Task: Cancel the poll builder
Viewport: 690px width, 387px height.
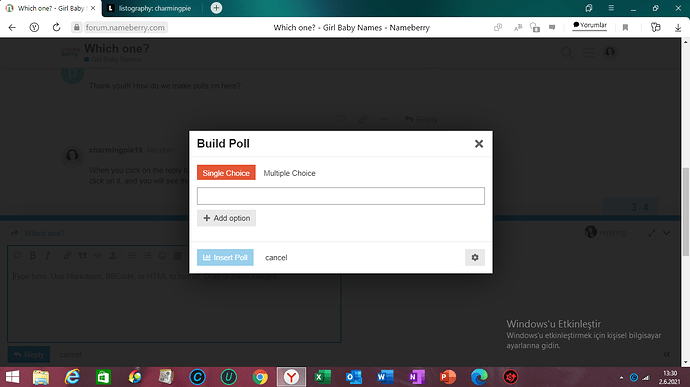Action: pyautogui.click(x=276, y=258)
